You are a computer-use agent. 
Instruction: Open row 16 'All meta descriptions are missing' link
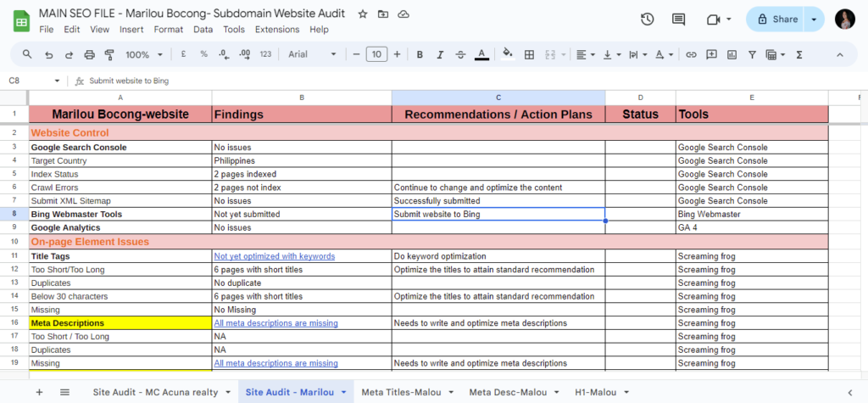coord(275,322)
